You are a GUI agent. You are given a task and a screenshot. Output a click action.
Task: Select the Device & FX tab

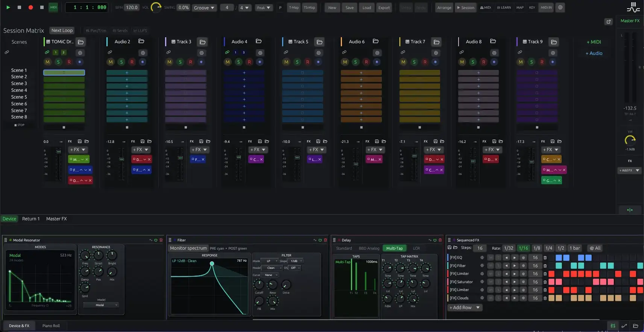pos(19,326)
